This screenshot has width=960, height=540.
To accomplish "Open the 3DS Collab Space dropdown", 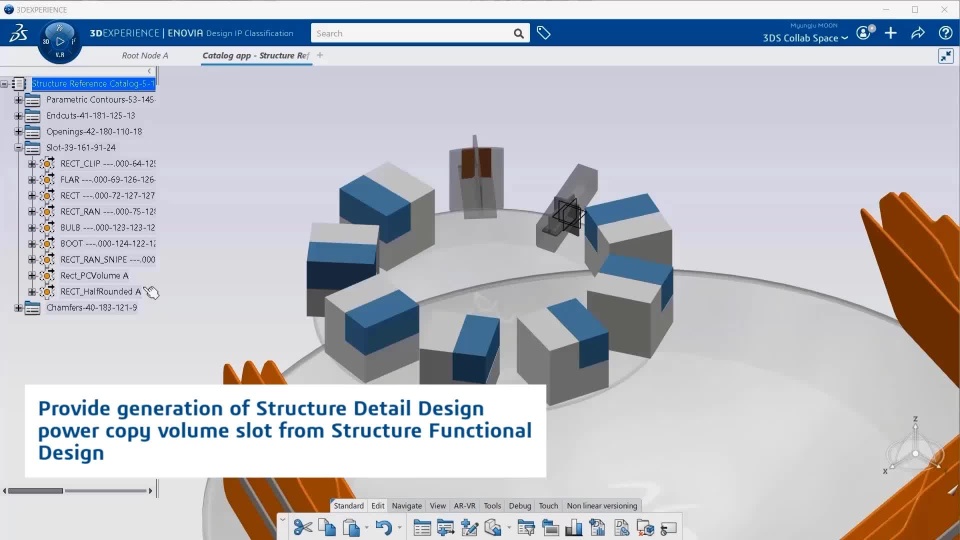I will 805,38.
